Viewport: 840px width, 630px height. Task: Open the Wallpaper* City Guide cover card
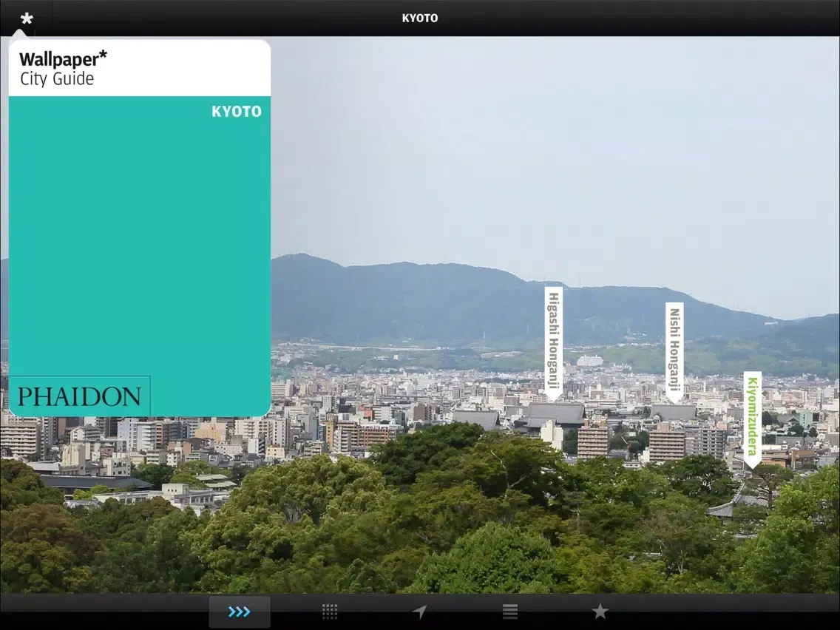click(140, 228)
